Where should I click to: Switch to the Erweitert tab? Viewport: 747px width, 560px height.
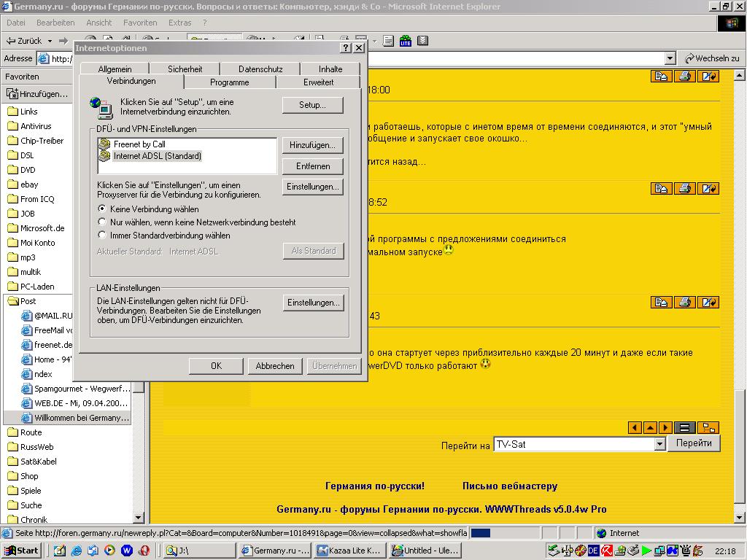[318, 82]
